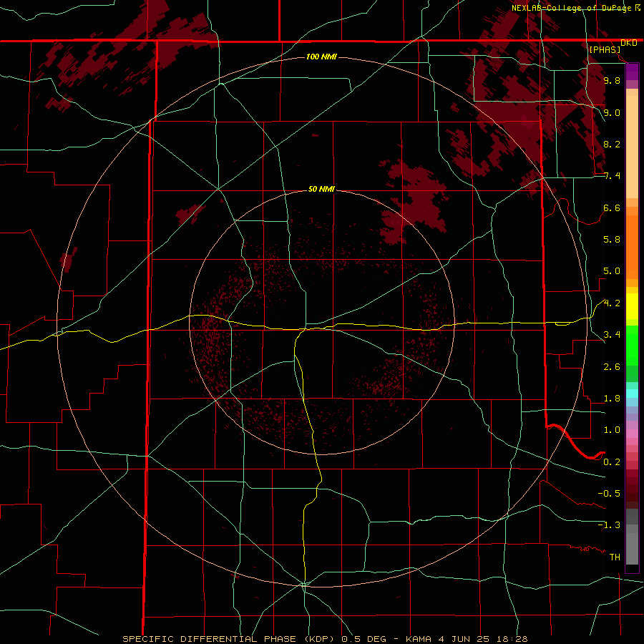
Task: Click the Specific Differential Phase caption text
Action: point(325,639)
